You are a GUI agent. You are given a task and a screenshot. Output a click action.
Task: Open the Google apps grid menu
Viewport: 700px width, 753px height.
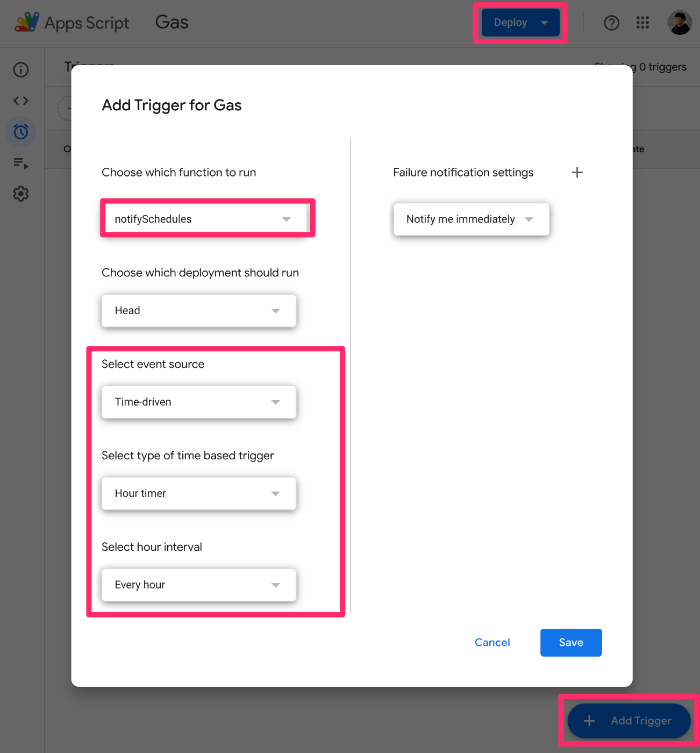[642, 23]
